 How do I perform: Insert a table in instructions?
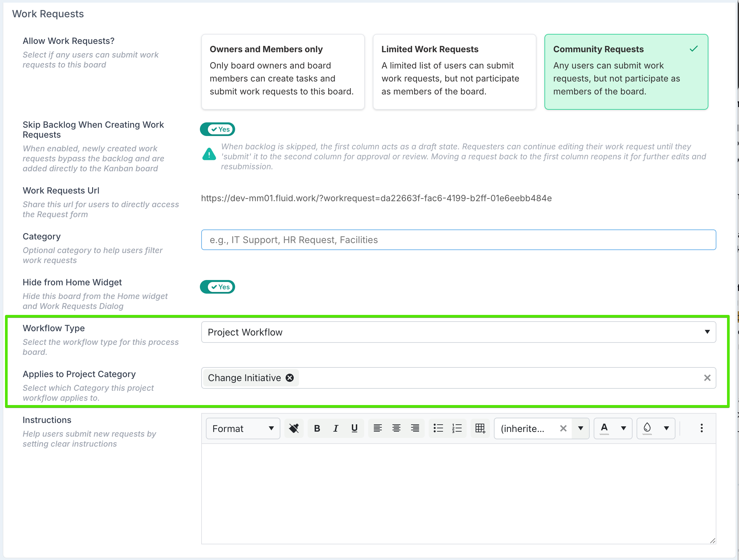click(480, 428)
